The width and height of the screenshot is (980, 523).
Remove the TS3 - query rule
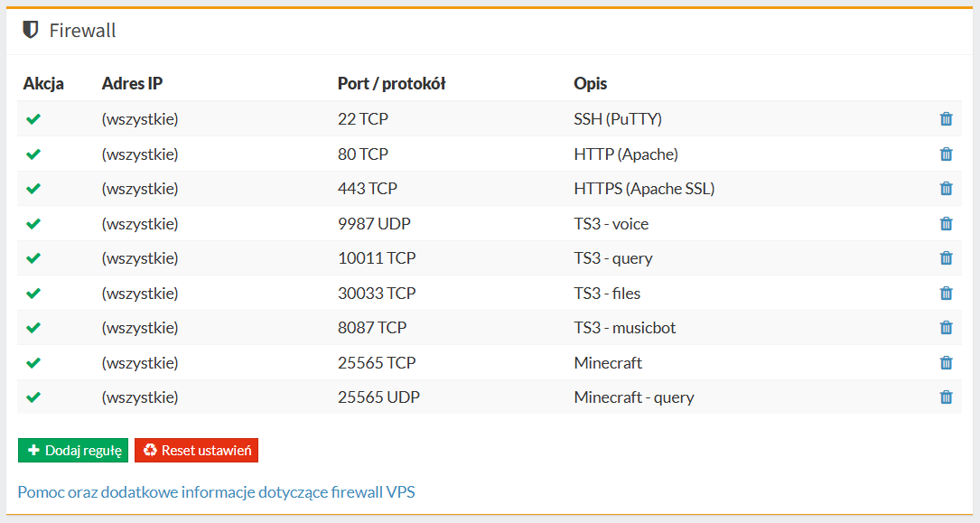point(946,258)
